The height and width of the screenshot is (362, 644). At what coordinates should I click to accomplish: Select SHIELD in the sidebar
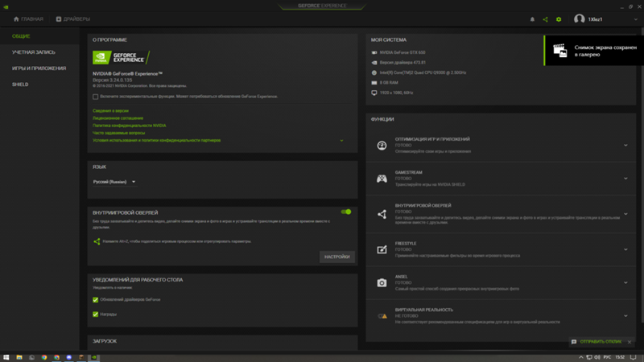20,84
